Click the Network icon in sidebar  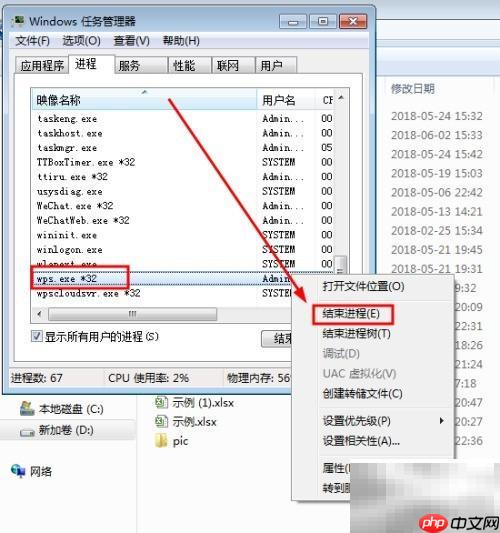coord(18,471)
